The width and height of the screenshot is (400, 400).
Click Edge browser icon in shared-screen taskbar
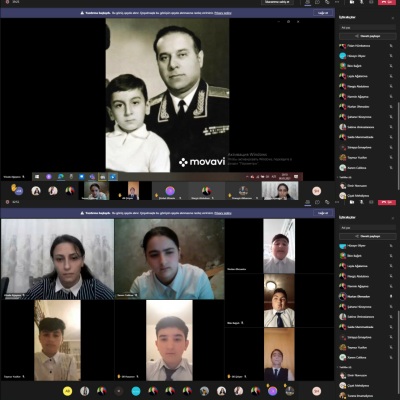click(x=60, y=177)
